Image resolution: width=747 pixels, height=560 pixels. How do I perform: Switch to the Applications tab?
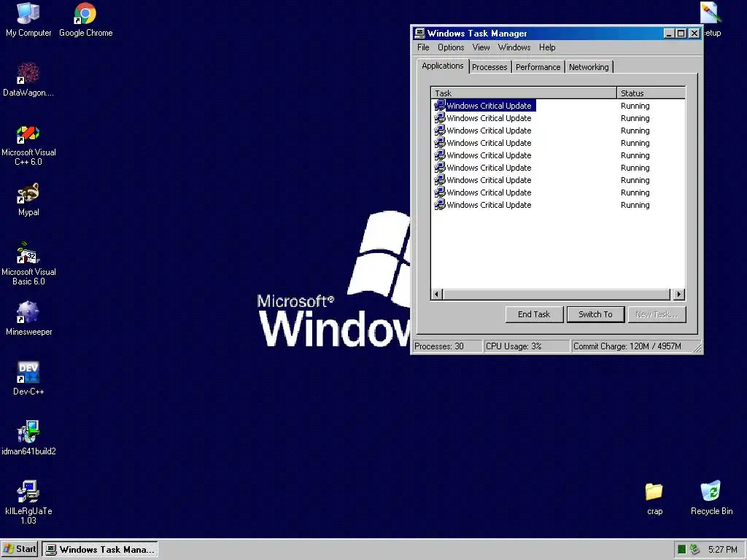pyautogui.click(x=443, y=66)
